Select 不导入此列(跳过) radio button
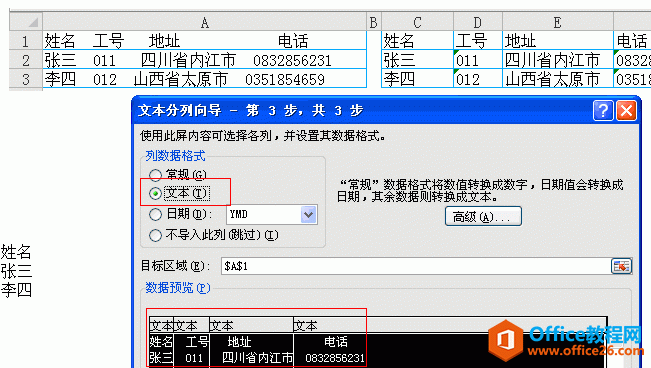651x368 pixels. (x=155, y=236)
